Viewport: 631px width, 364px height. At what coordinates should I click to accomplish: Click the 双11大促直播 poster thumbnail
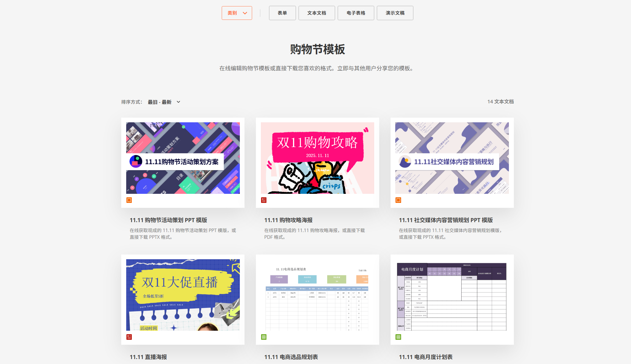point(183,295)
